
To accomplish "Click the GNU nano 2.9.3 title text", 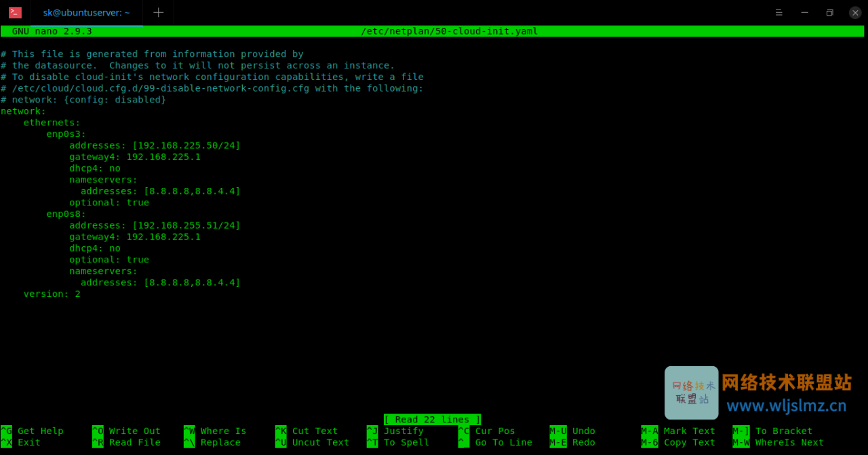I will (52, 31).
